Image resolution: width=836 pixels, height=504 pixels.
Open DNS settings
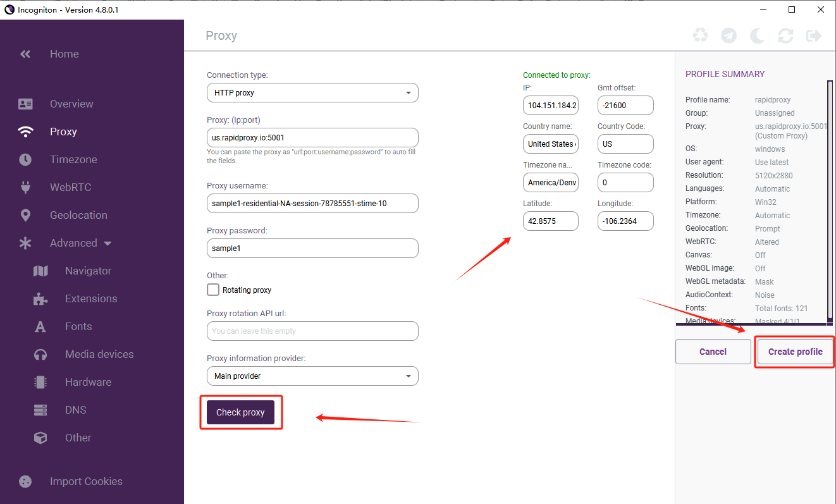(75, 410)
